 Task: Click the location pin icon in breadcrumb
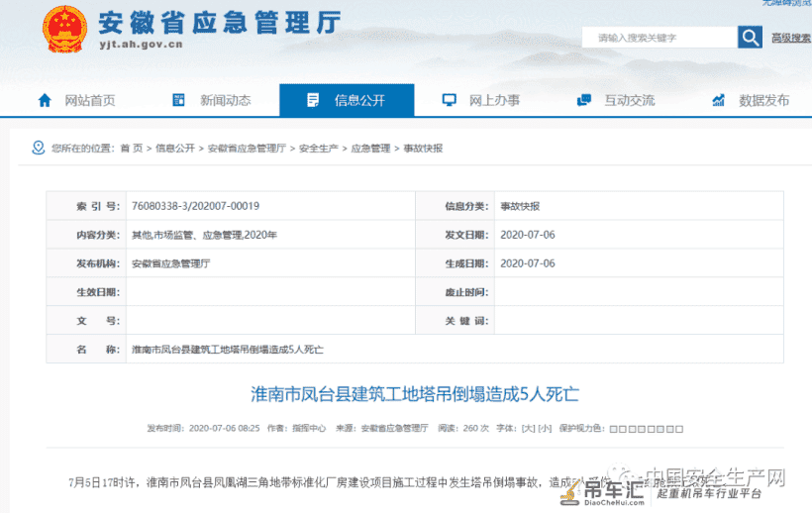point(39,148)
